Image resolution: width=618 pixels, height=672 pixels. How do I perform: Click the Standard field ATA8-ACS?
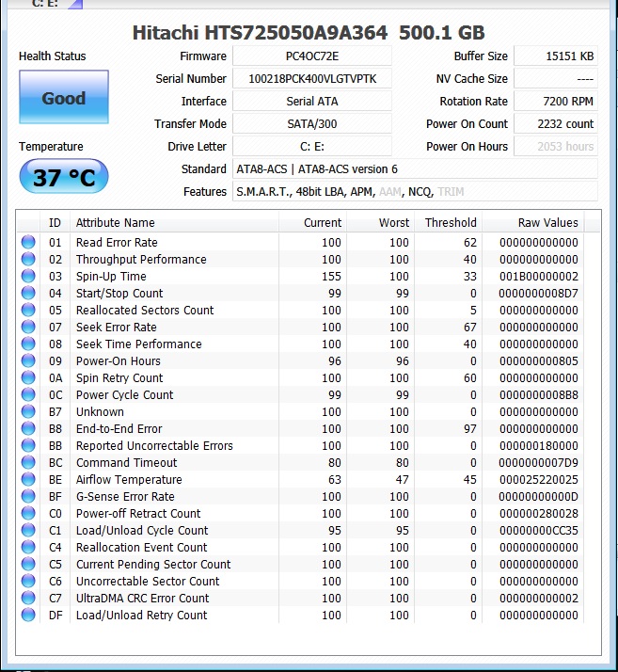pos(415,168)
